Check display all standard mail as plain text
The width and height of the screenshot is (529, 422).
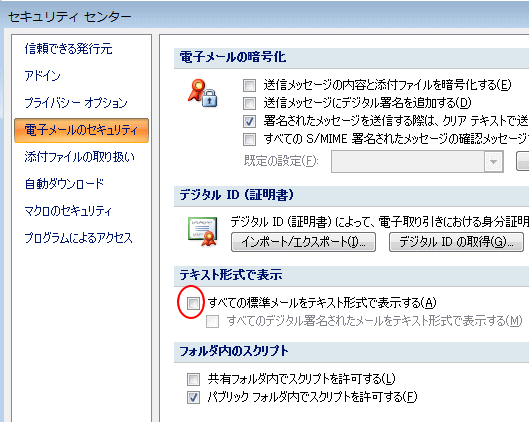[x=193, y=303]
